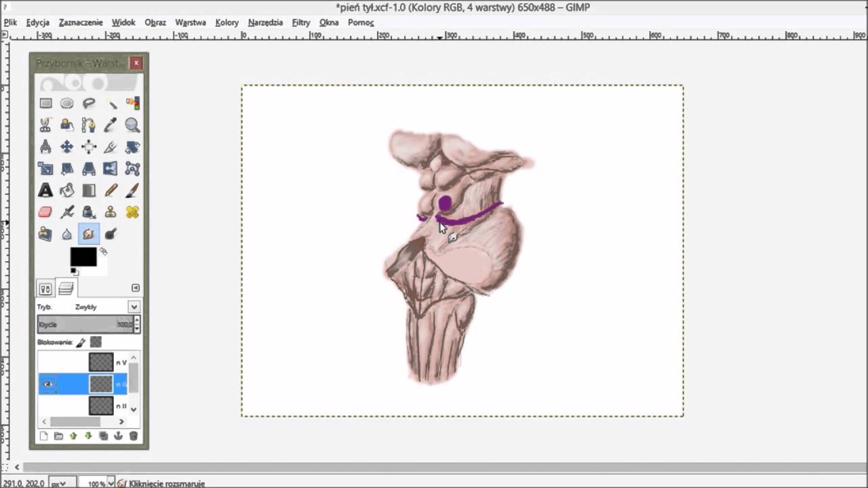Image resolution: width=868 pixels, height=488 pixels.
Task: Select the Perspective Clone tool
Action: (x=45, y=234)
